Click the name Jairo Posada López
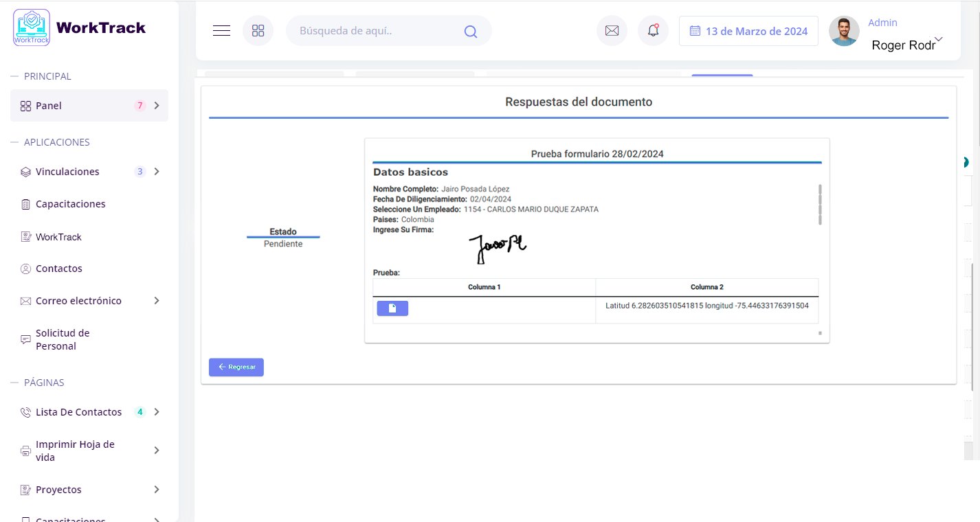 click(476, 189)
